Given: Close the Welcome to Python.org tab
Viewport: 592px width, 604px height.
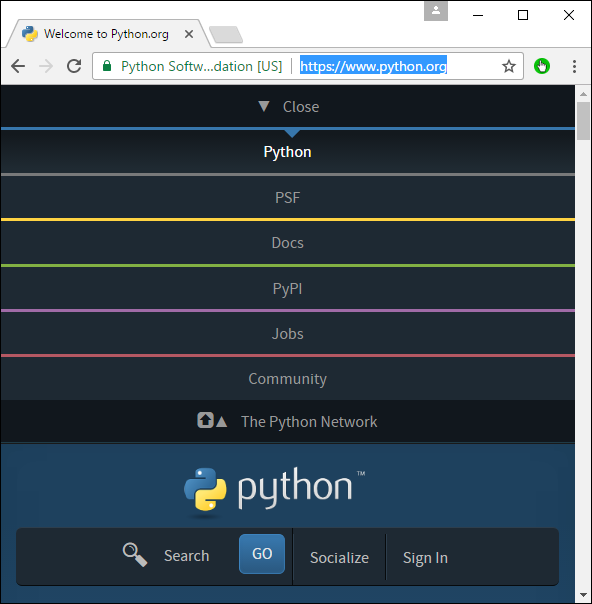Looking at the screenshot, I should (189, 34).
